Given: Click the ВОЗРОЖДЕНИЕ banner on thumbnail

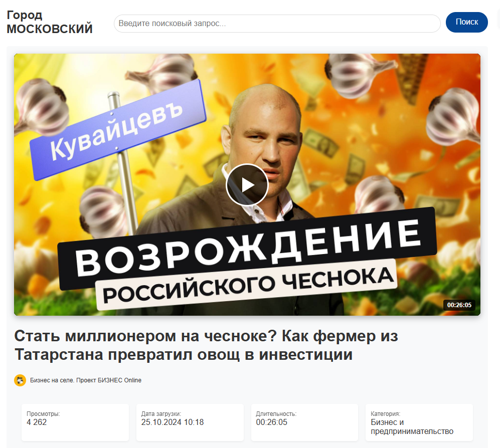Looking at the screenshot, I should pos(247,248).
